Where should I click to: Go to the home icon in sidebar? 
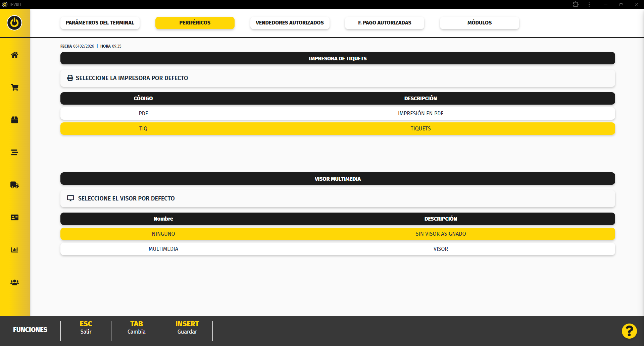click(x=14, y=55)
